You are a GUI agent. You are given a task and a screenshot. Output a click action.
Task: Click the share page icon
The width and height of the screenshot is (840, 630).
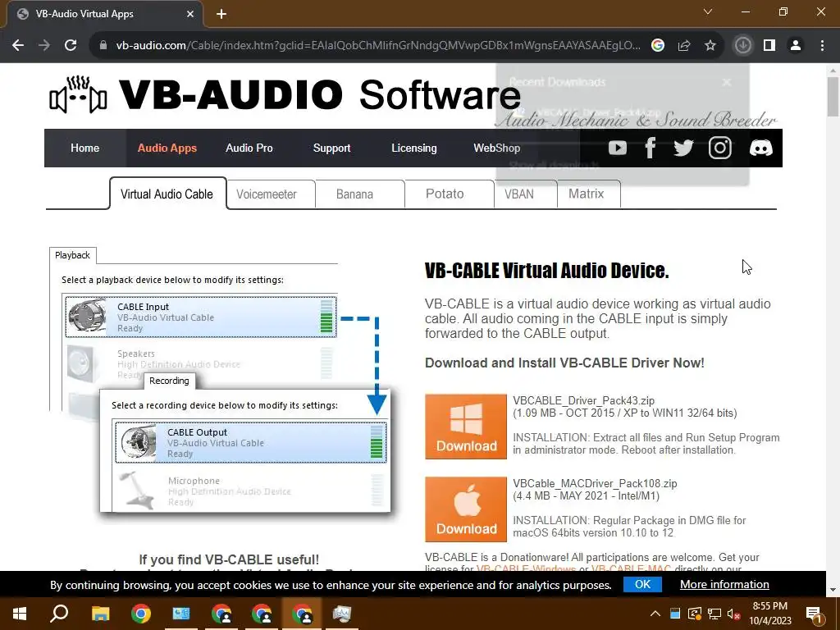point(684,46)
